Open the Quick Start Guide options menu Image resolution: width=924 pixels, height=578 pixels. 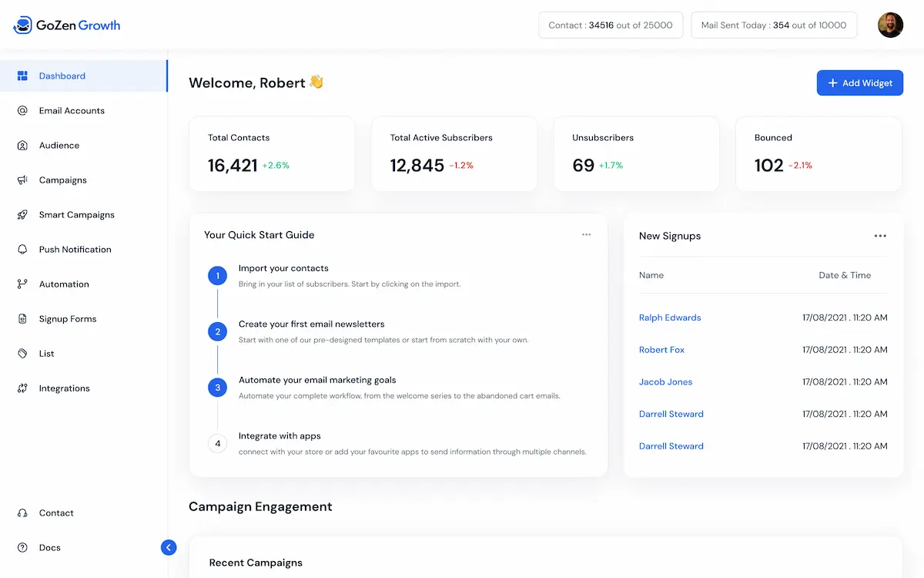tap(586, 234)
